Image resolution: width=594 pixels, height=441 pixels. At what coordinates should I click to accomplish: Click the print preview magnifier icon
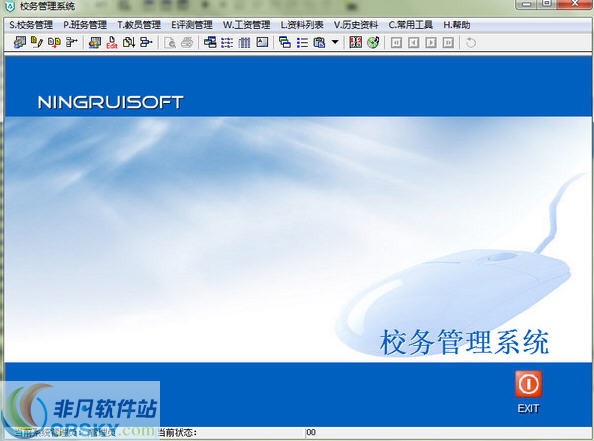point(170,42)
